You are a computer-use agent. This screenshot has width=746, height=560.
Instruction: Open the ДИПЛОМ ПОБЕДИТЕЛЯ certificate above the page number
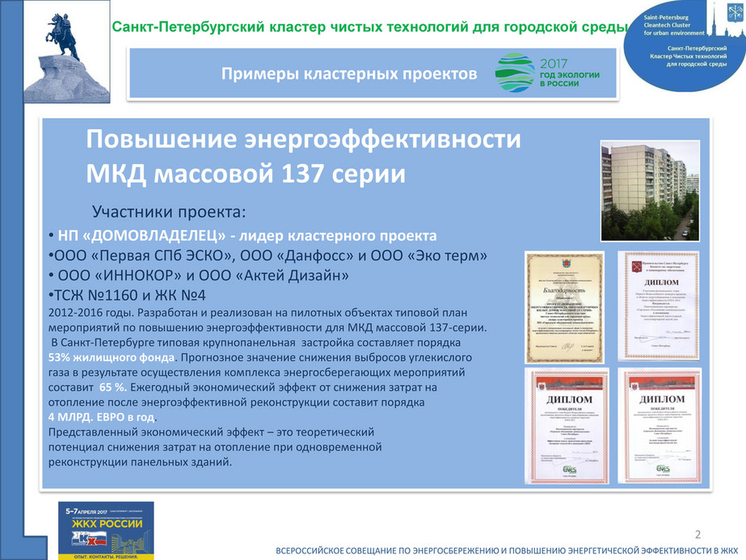(x=660, y=426)
